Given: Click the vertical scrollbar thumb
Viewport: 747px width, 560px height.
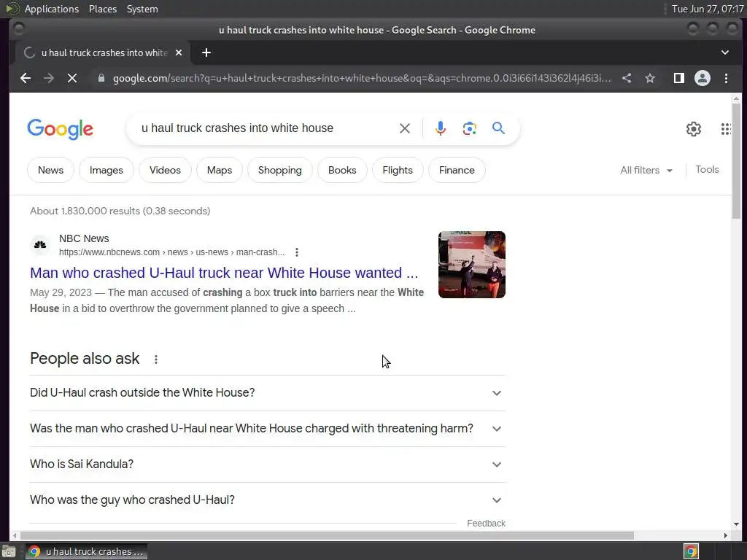Looking at the screenshot, I should 737,160.
